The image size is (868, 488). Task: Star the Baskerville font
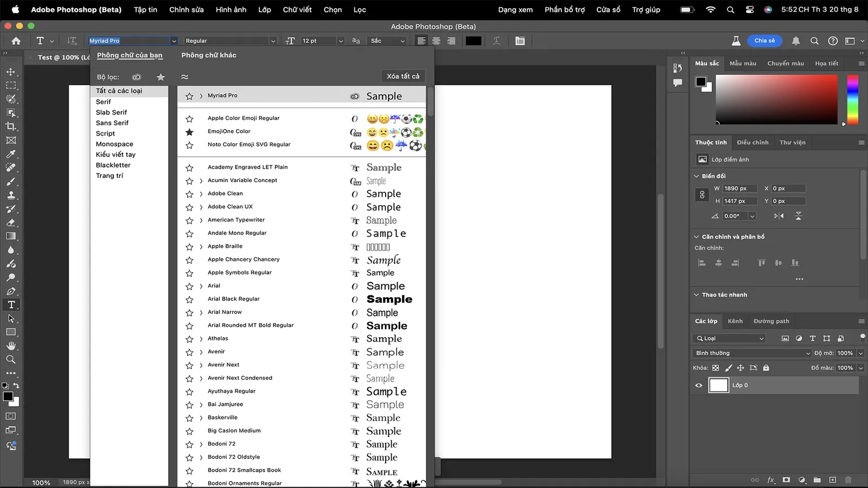[189, 418]
